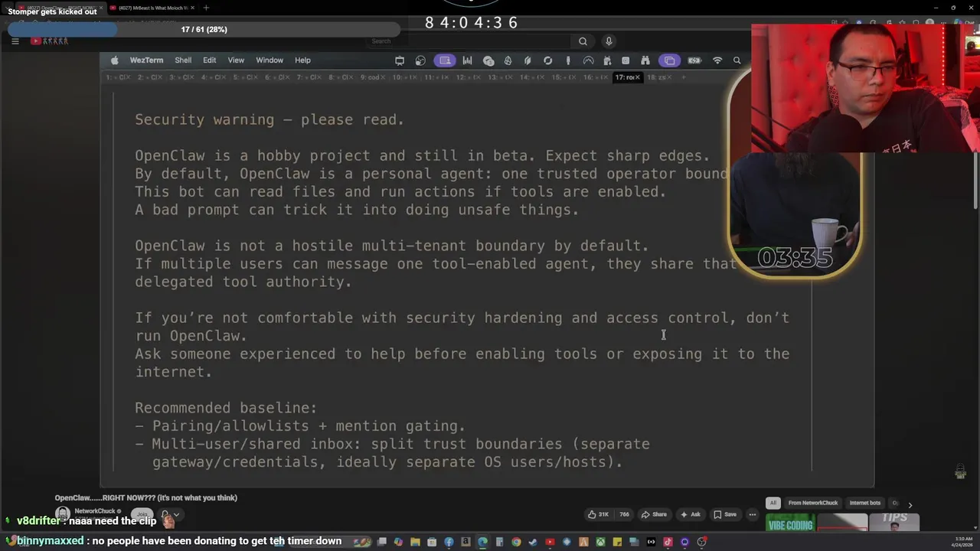The height and width of the screenshot is (551, 980).
Task: Open the Amazon icon in Windows taskbar
Action: pos(465,542)
